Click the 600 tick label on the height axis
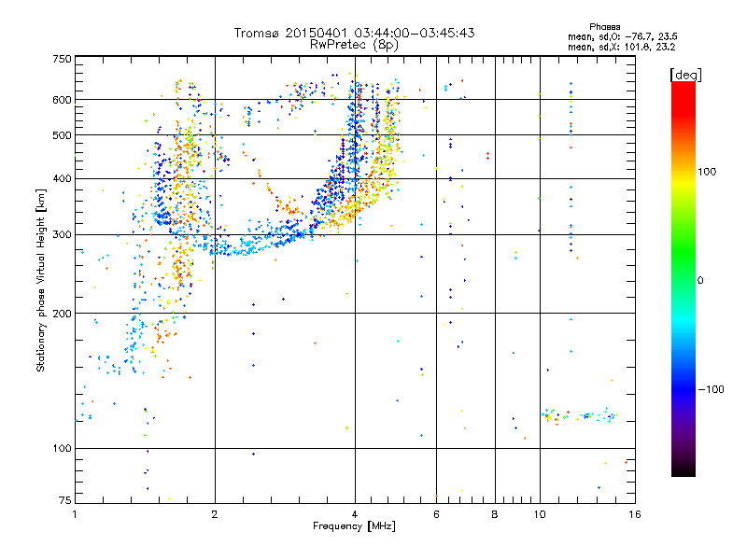 (62, 100)
